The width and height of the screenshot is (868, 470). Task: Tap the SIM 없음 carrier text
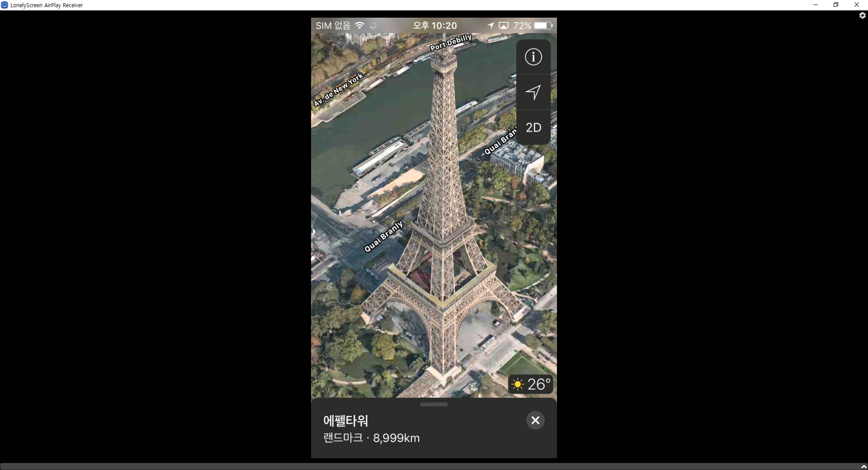[x=333, y=26]
